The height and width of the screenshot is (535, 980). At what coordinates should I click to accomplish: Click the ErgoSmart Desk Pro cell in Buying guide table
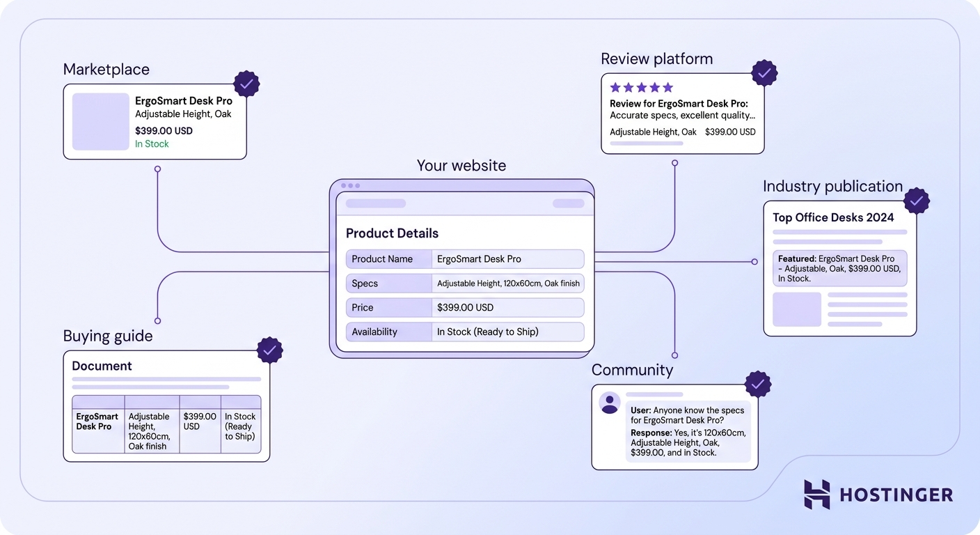(98, 431)
